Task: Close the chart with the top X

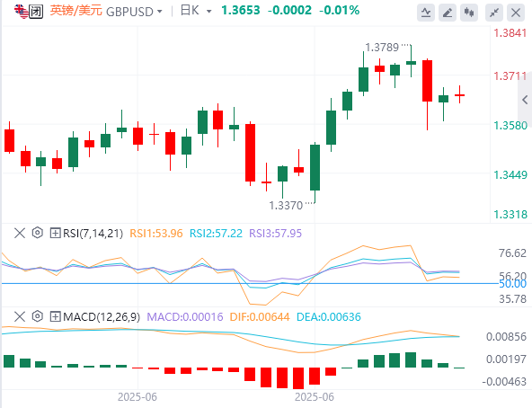Action: 516,13
